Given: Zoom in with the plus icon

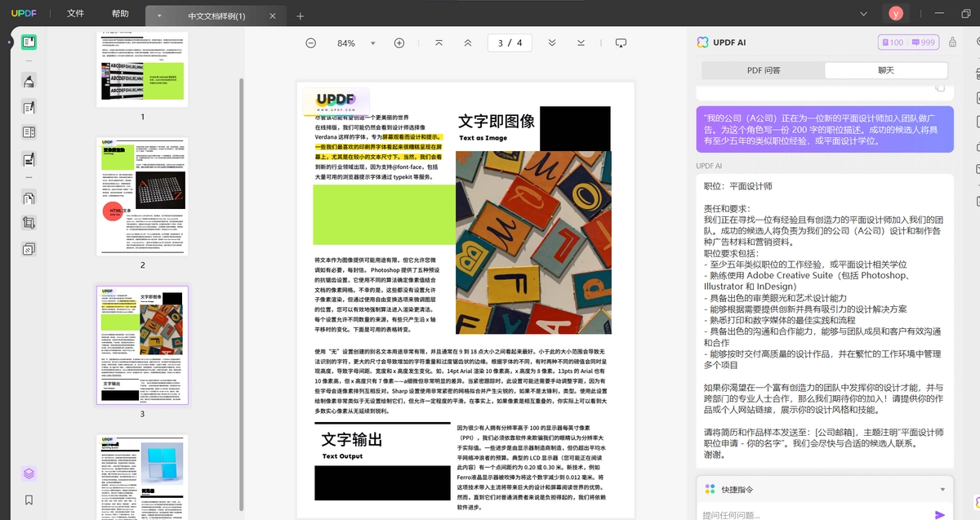Looking at the screenshot, I should [x=399, y=43].
